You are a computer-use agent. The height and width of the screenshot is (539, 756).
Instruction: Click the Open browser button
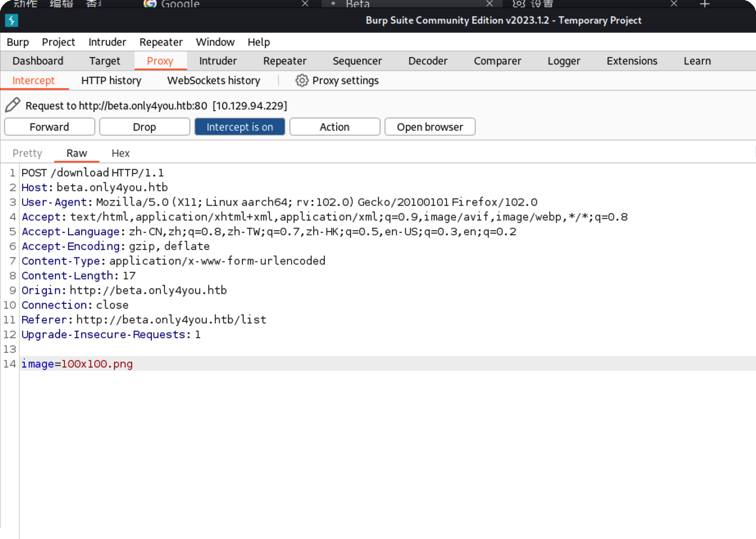coord(430,127)
